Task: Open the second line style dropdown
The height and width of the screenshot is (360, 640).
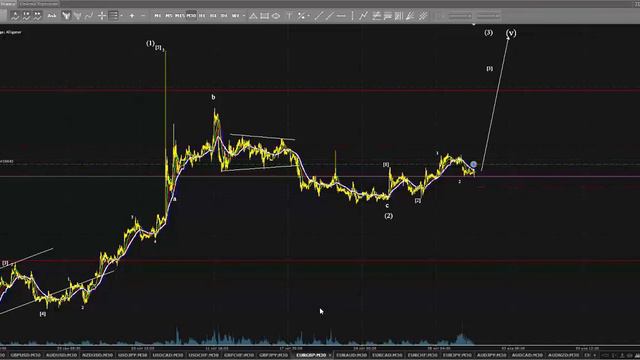Action: (489, 16)
